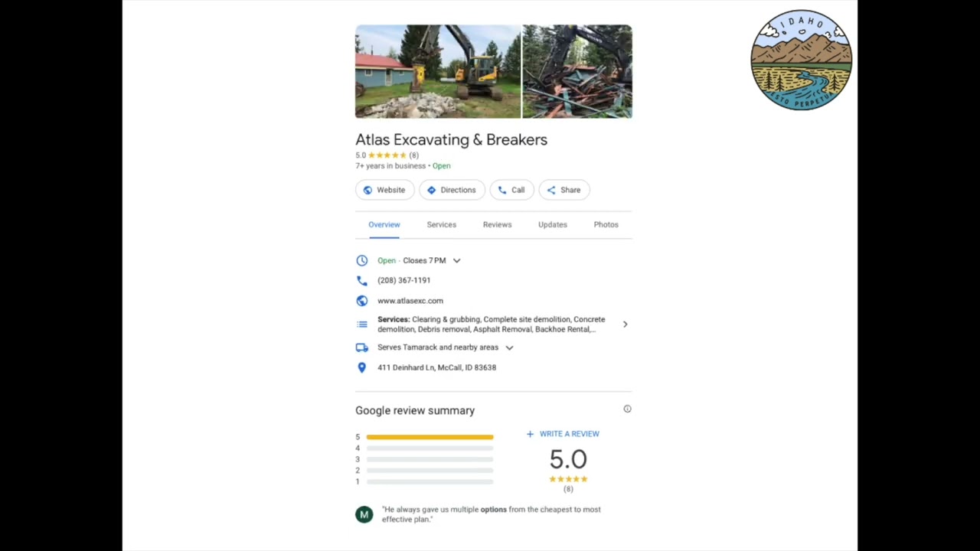980x551 pixels.
Task: Click address 411 Deinhard Ln, McCall
Action: (x=436, y=367)
